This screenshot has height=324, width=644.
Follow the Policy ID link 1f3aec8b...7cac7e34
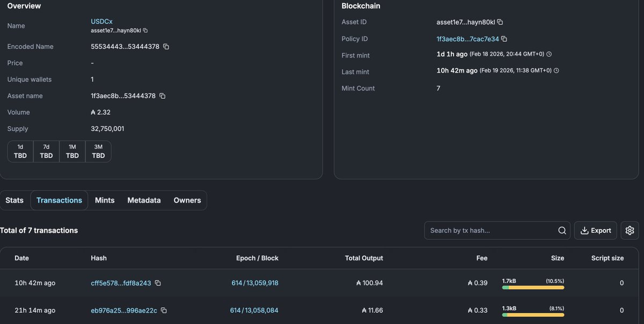tap(468, 39)
